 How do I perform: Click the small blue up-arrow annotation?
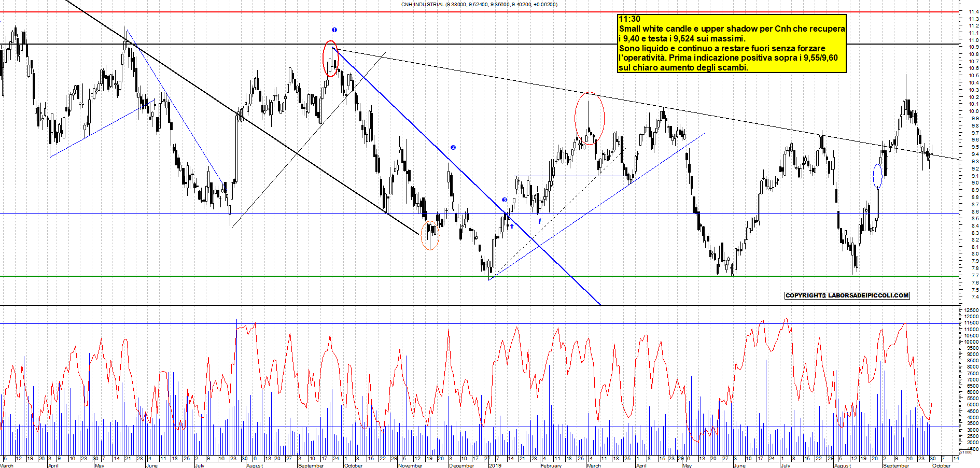512,226
